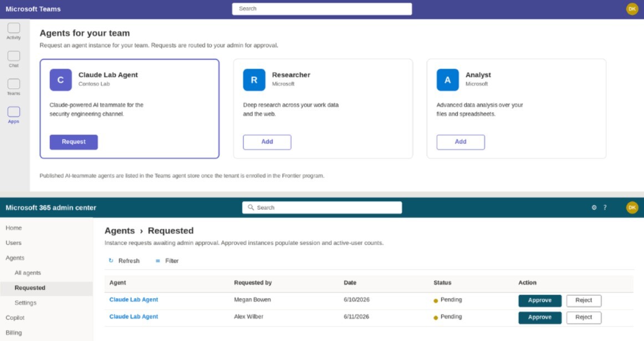The width and height of the screenshot is (644, 341).
Task: Click the Action column header
Action: (x=528, y=283)
